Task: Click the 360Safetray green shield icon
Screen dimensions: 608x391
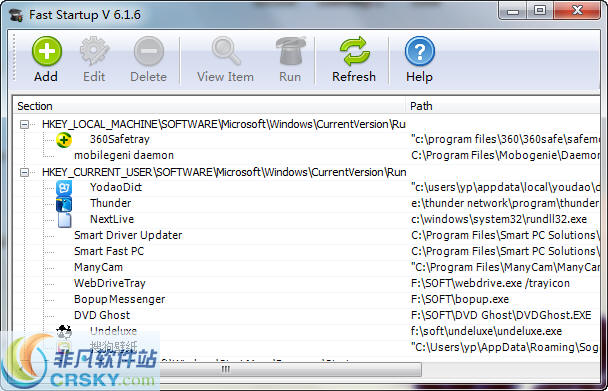Action: tap(64, 140)
